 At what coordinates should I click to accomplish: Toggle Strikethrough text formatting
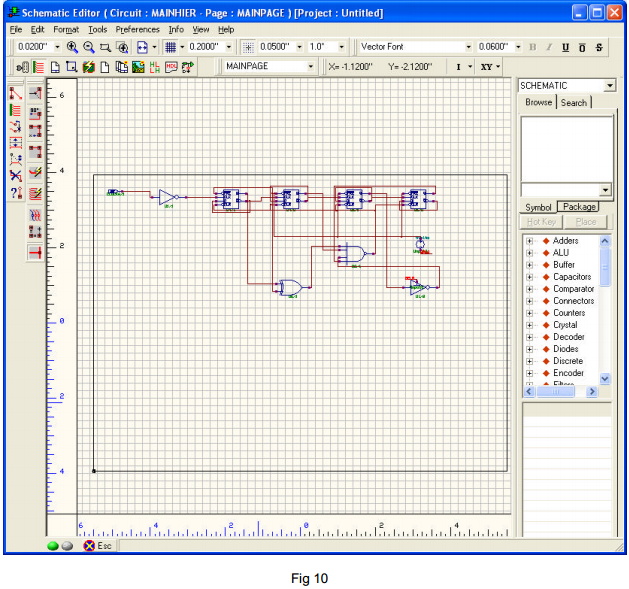(x=599, y=47)
